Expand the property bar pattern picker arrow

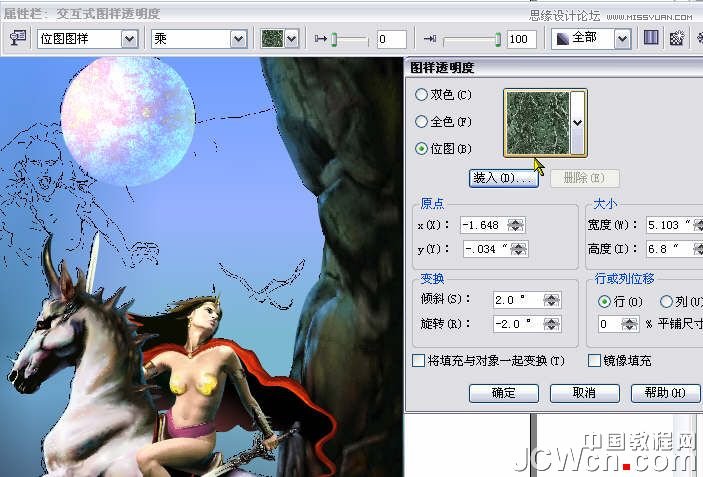(291, 39)
